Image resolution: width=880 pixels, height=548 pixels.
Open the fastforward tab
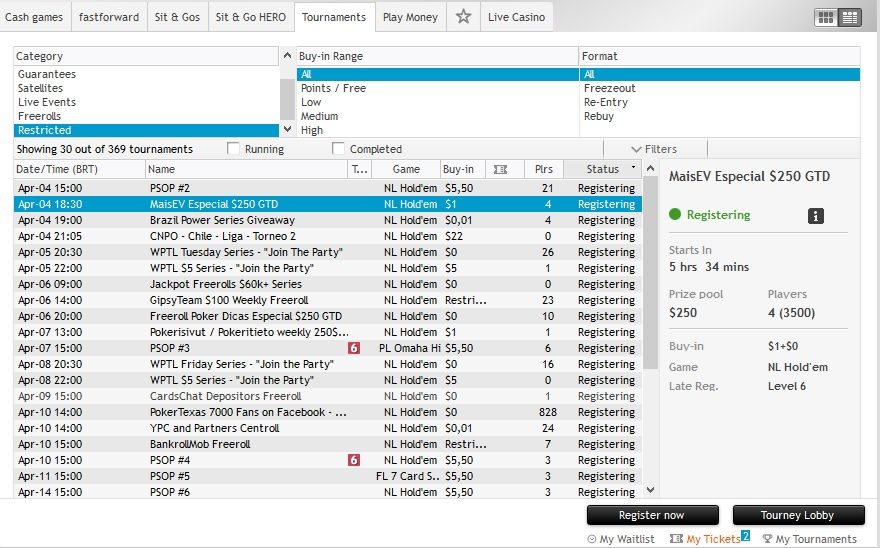pos(109,17)
